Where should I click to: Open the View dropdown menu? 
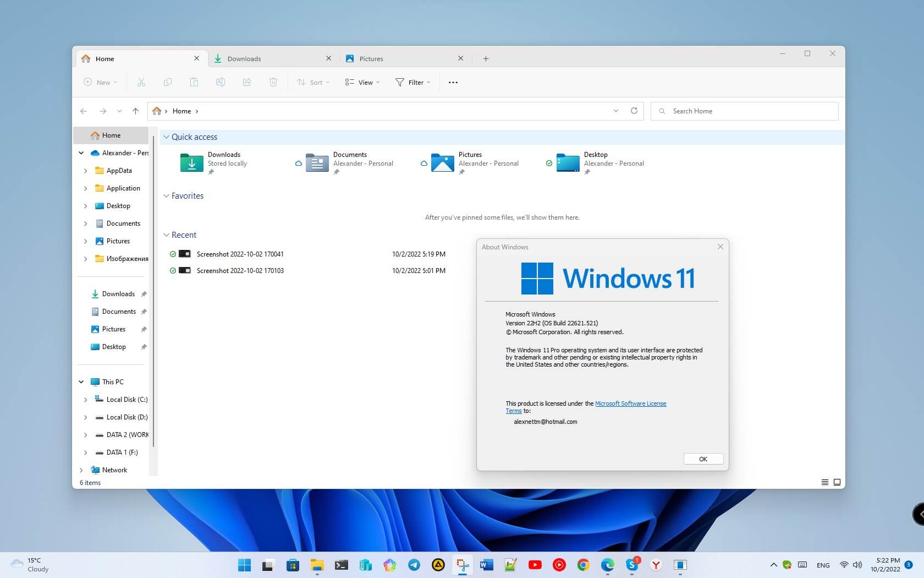click(362, 82)
